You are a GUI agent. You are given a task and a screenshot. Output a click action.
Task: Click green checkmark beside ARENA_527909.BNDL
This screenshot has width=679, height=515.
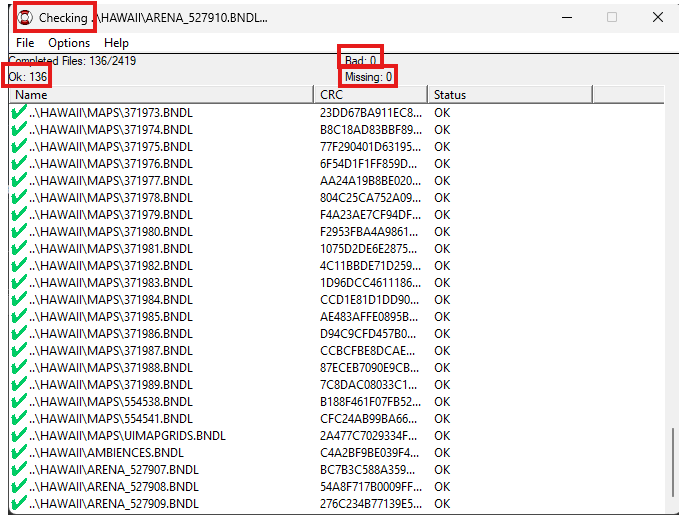coord(19,504)
